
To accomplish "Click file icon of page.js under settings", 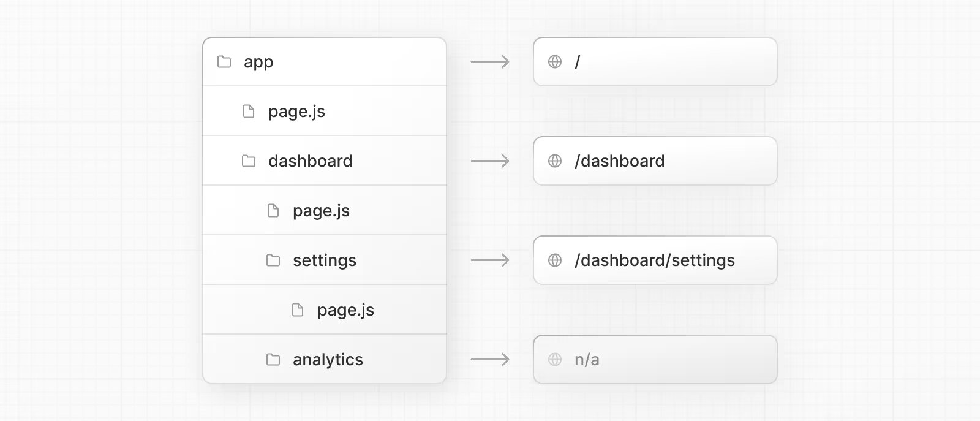I will (x=298, y=310).
